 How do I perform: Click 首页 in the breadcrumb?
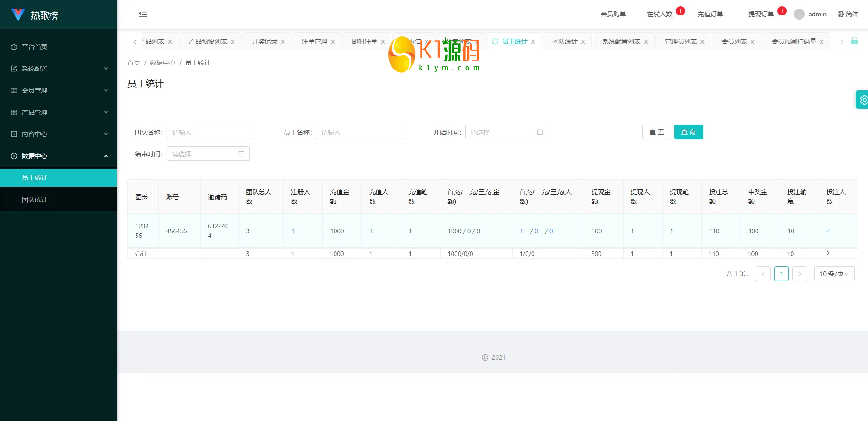coord(134,63)
